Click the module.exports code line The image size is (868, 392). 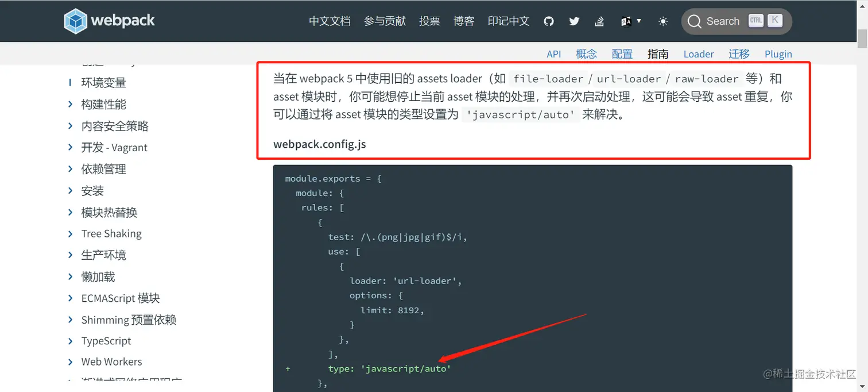[x=334, y=179]
